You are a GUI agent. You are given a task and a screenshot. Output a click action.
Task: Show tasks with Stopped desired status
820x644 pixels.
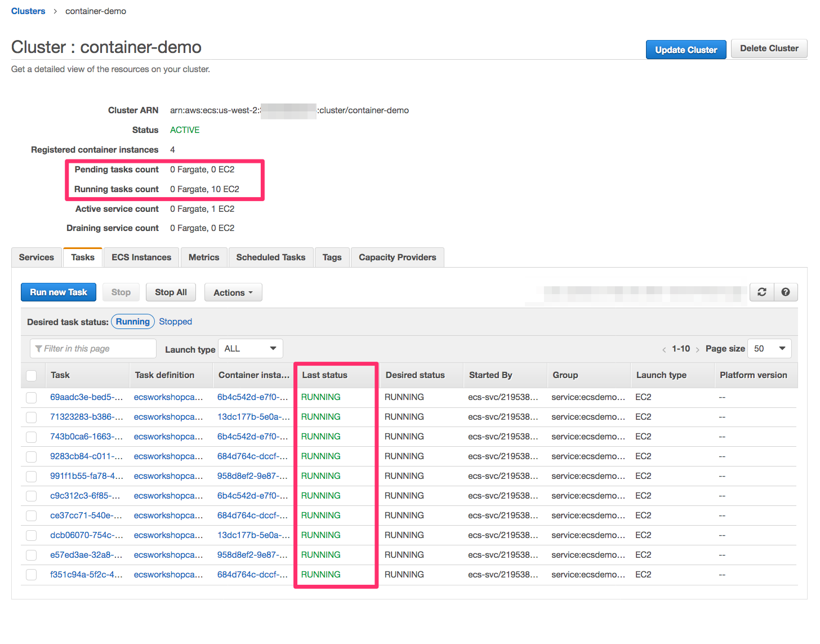tap(175, 322)
